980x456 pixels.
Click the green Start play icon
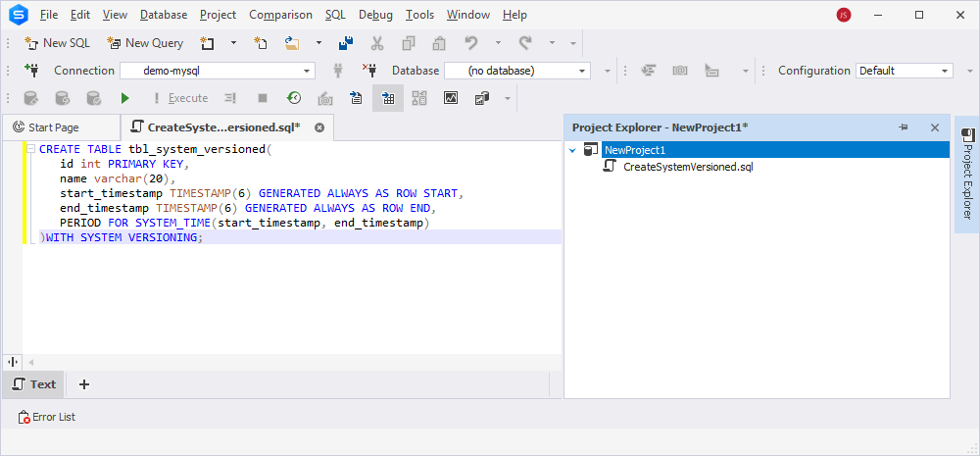click(125, 98)
